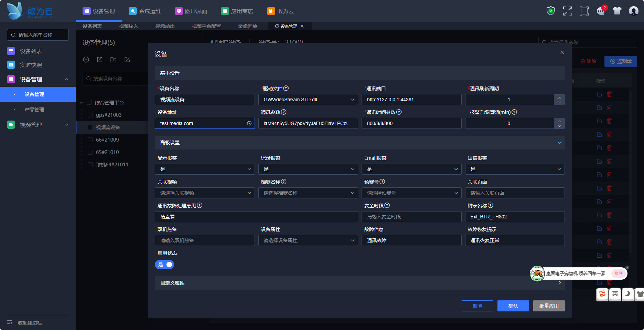Screen dimensions: 644x330
Task: Open the 设备属性 dropdown
Action: coord(308,240)
